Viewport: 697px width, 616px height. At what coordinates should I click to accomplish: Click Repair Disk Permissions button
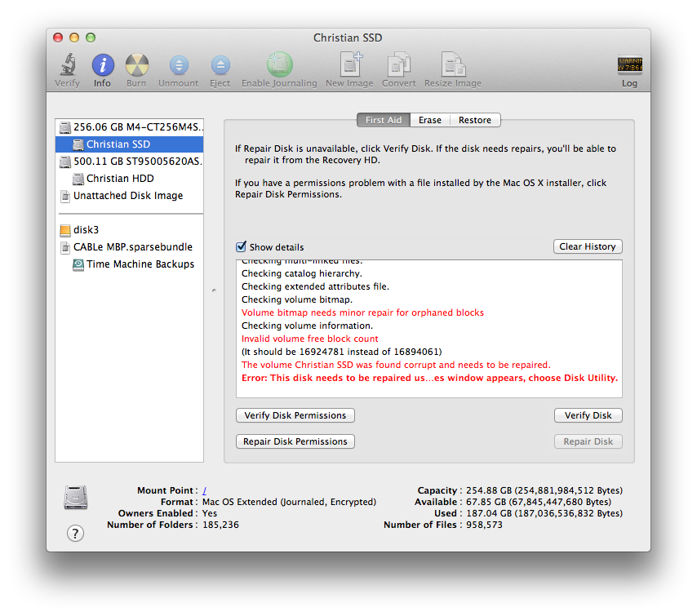pos(295,441)
